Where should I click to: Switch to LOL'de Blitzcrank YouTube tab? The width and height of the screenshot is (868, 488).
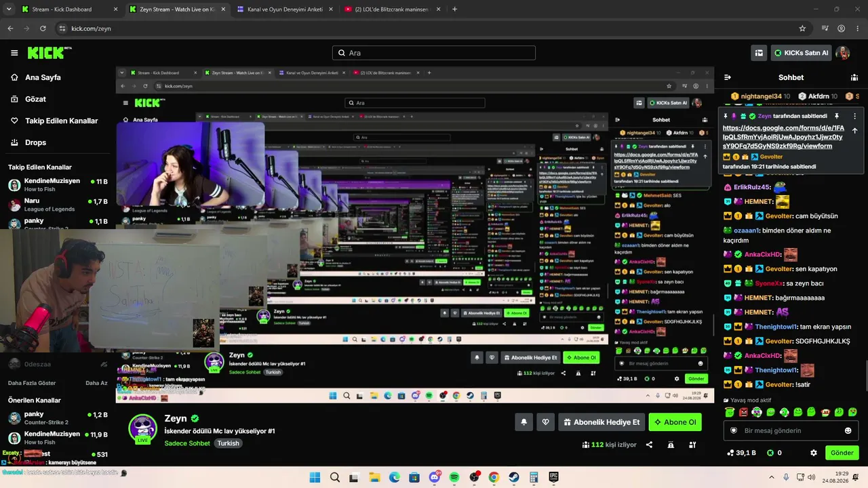[x=393, y=9]
